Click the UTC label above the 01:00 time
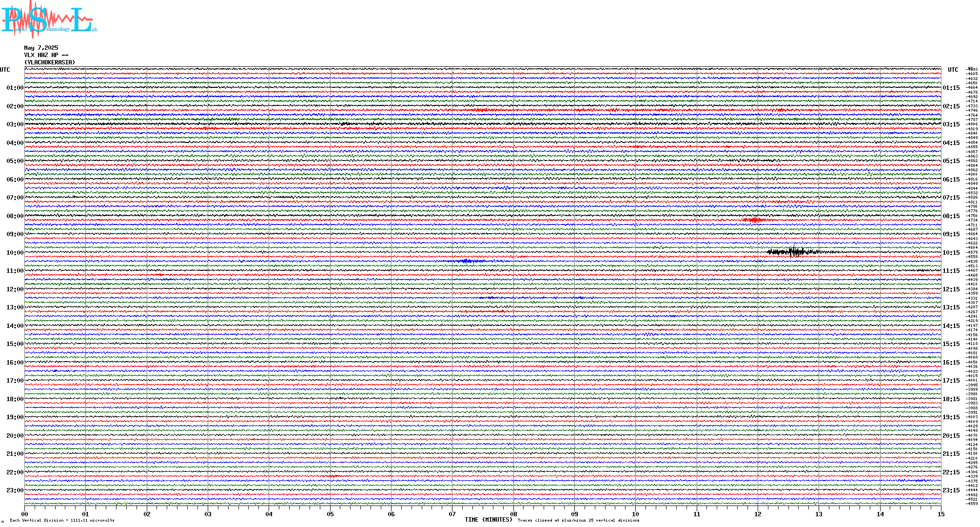980x527 pixels. (x=5, y=70)
